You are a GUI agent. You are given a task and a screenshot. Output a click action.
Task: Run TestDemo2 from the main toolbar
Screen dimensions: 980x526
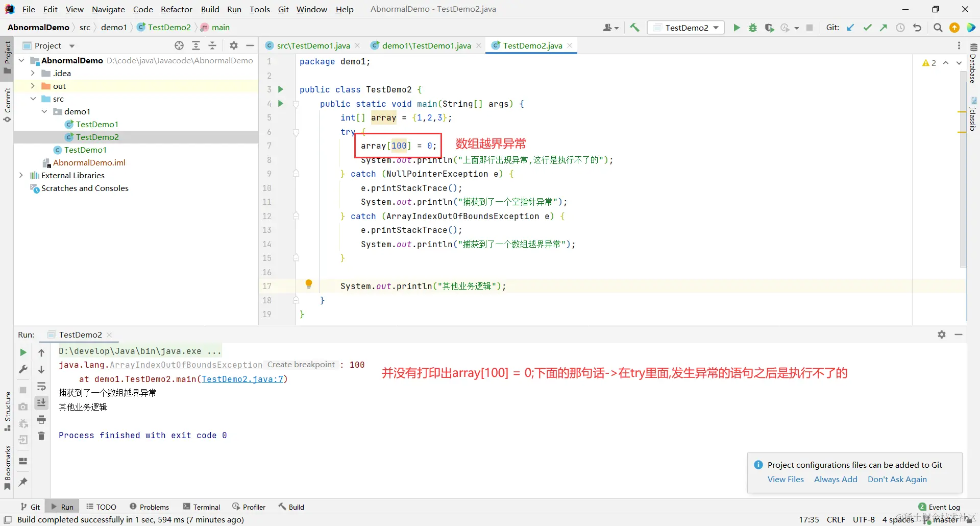coord(737,28)
